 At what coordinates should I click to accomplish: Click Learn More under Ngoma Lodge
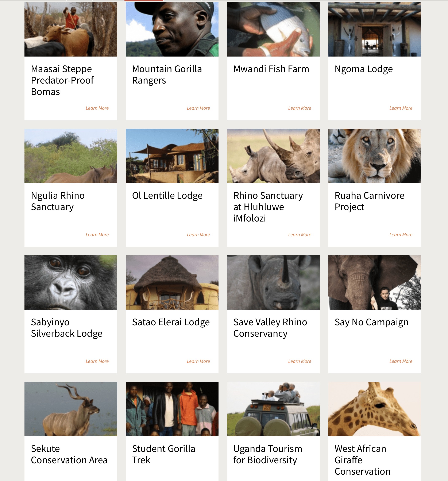(x=401, y=108)
